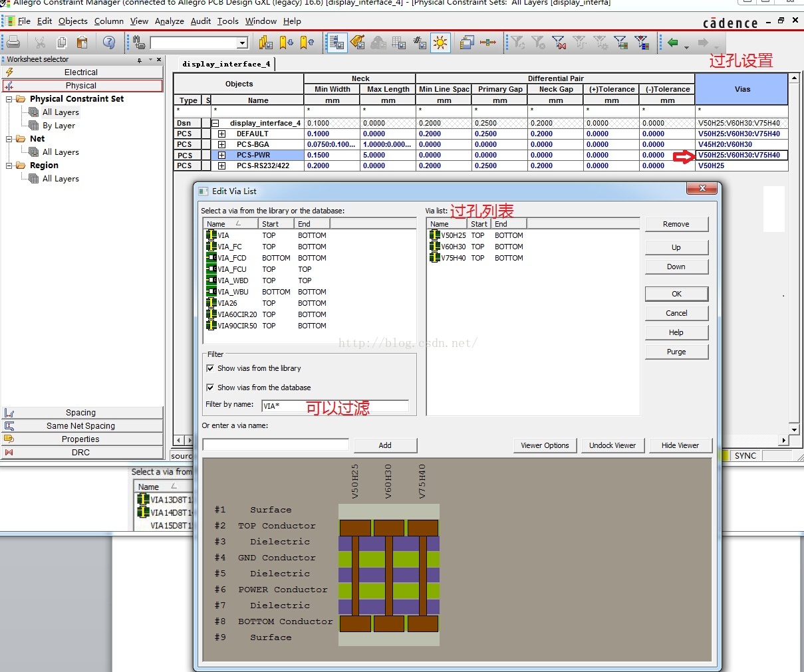Collapse the display_interface_4 design row
Viewport: 804px width, 672px height.
215,123
